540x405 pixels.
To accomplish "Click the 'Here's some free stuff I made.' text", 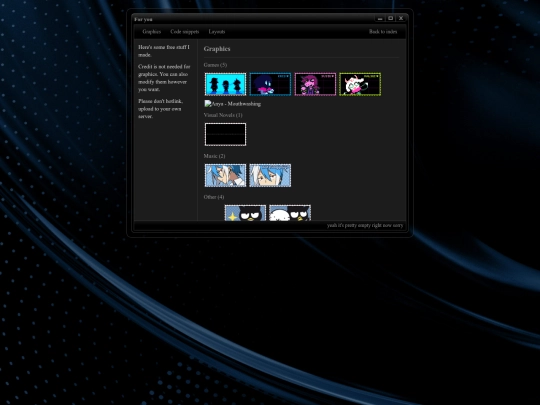I will (164, 51).
